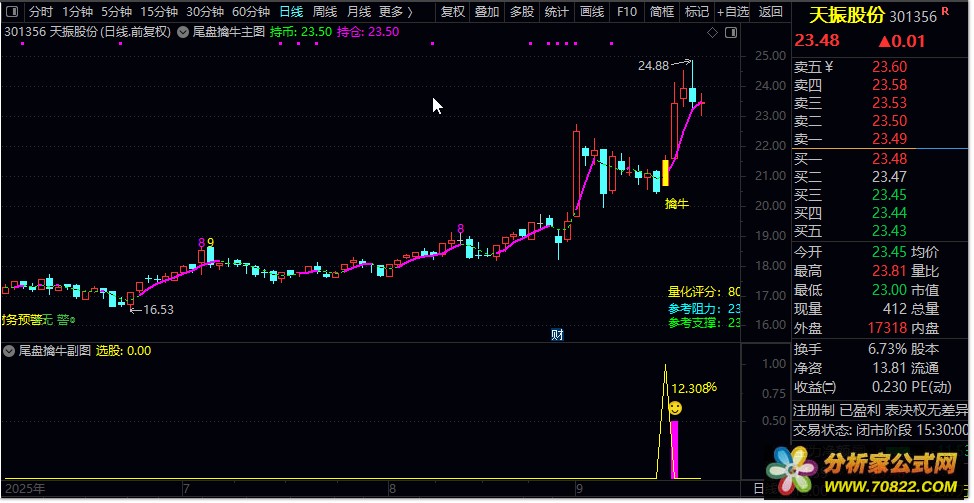Toggle the 简框 simple frame

[662, 11]
